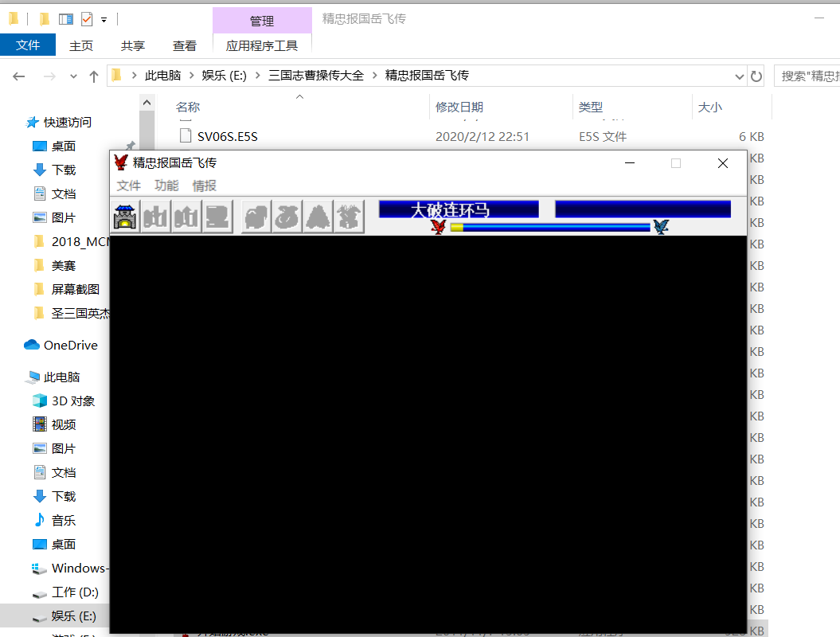The height and width of the screenshot is (637, 840).
Task: Go back with the Explorer back arrow
Action: [19, 76]
